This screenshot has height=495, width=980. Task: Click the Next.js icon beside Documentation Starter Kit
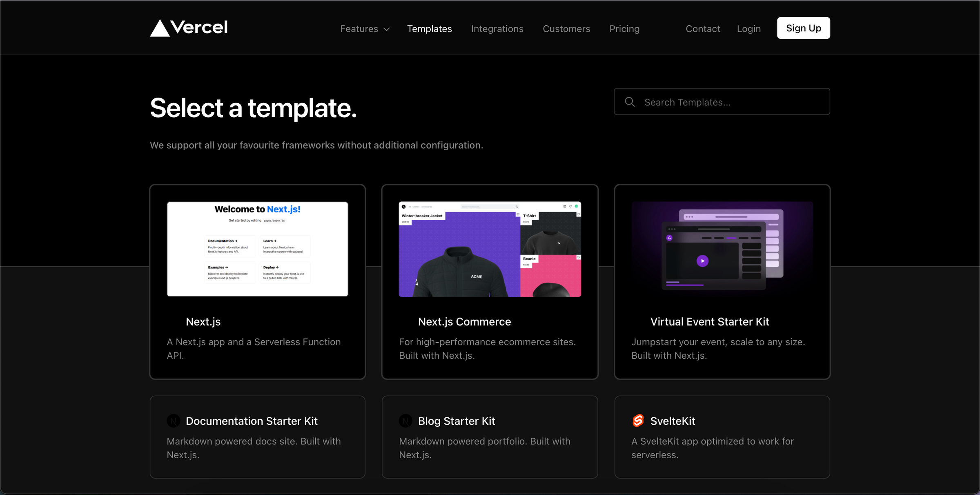point(174,421)
